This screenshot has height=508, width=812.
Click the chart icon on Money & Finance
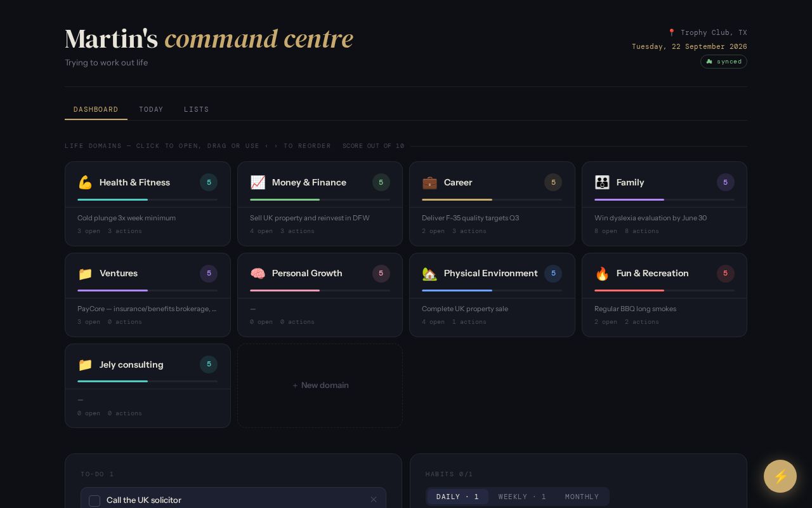click(x=258, y=183)
